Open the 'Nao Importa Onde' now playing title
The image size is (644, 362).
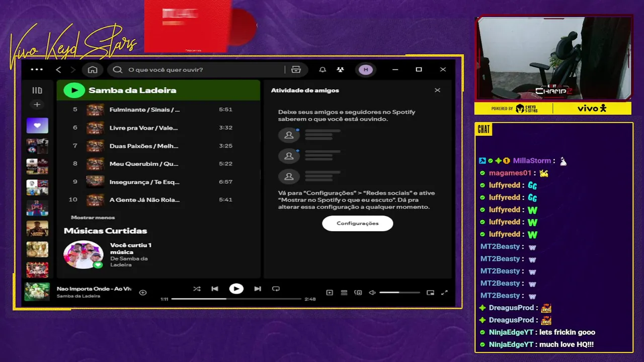pyautogui.click(x=94, y=289)
